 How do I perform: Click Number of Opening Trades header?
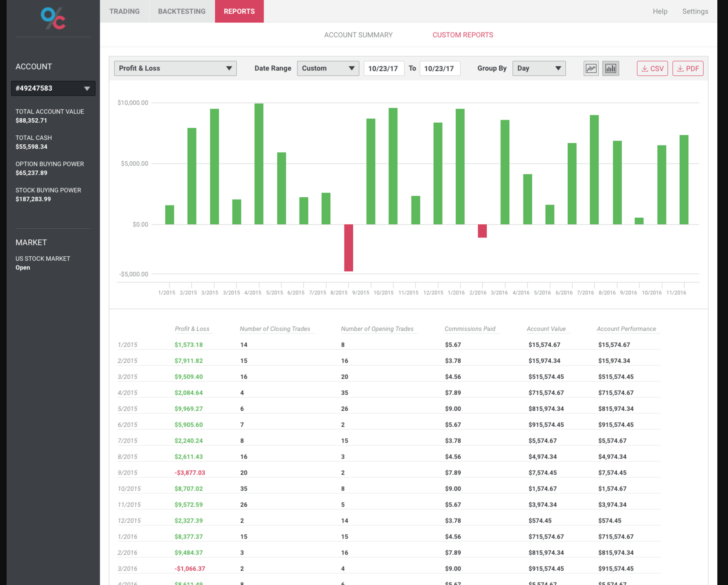(x=377, y=329)
